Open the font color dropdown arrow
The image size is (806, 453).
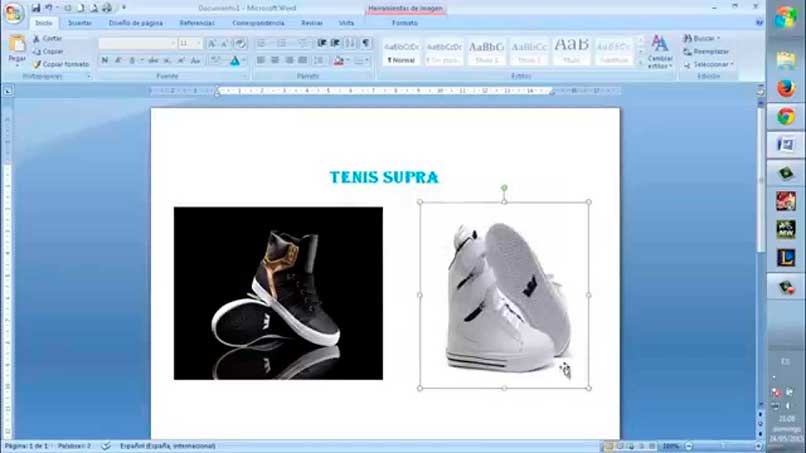click(244, 61)
